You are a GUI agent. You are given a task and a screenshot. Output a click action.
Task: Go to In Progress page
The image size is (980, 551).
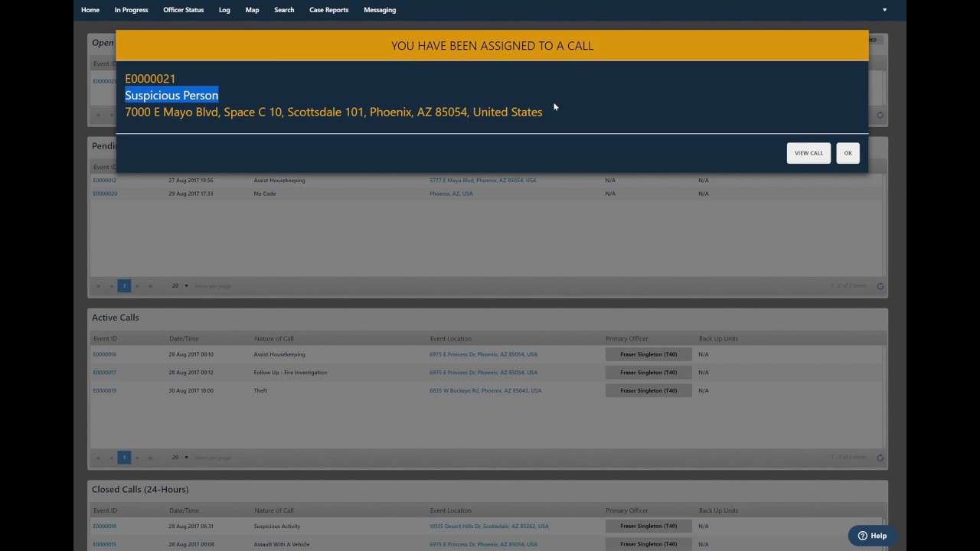point(131,10)
